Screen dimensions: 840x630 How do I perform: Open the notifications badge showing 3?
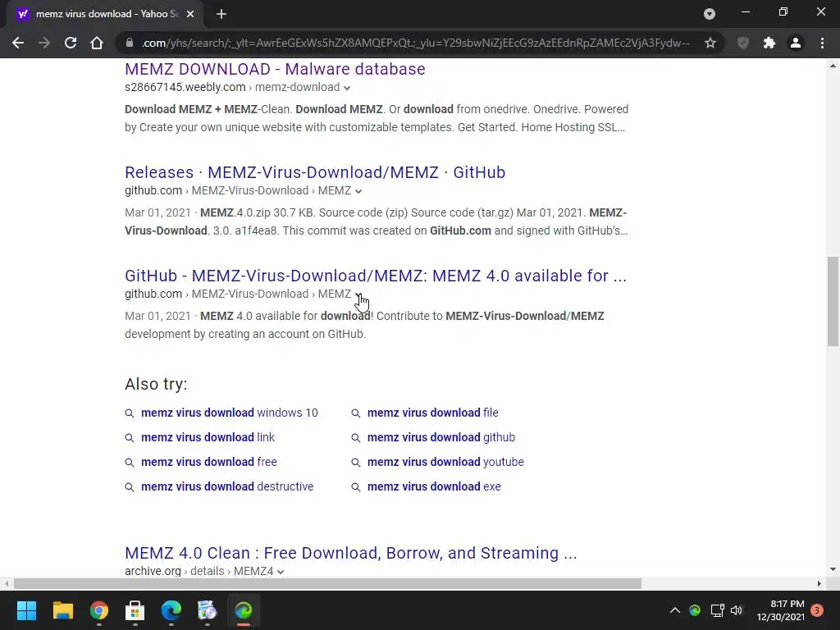(x=817, y=610)
